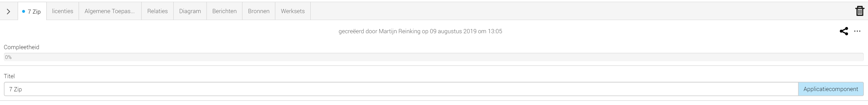Open the Bronnen tab
Viewport: 868px width, 105px height.
pos(259,11)
